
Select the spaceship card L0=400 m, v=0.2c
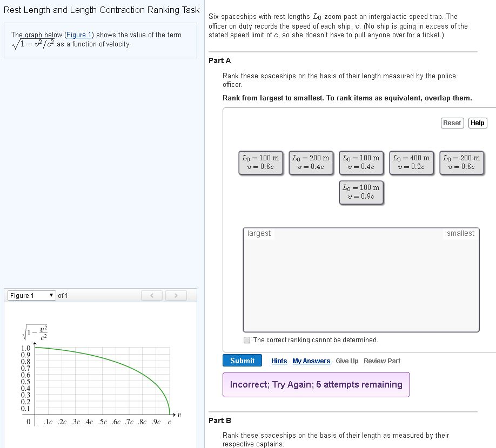coord(411,162)
